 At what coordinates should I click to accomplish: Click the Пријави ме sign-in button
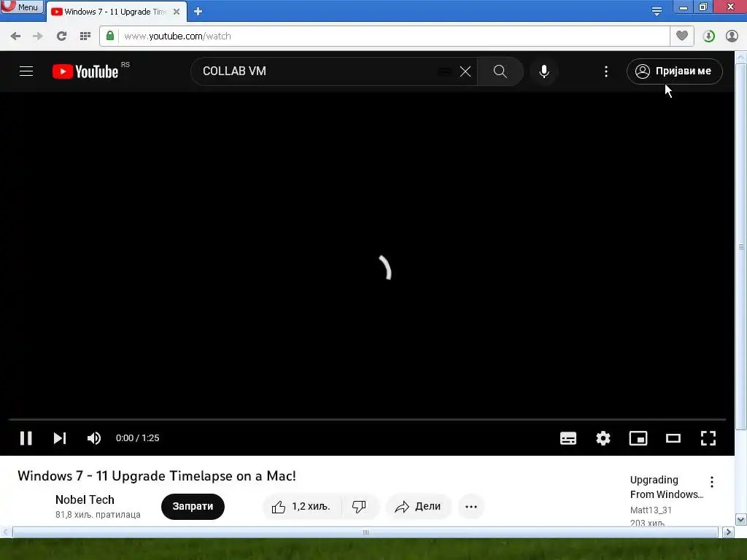coord(675,71)
